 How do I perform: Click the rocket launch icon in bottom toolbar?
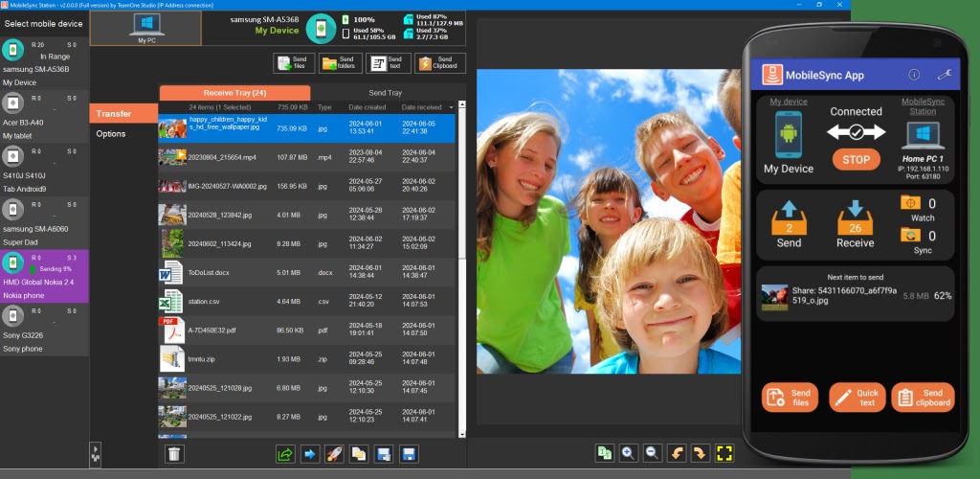tap(334, 454)
